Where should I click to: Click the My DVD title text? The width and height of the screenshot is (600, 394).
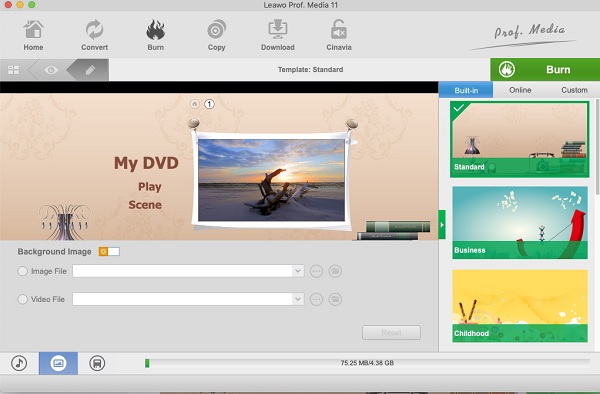146,163
